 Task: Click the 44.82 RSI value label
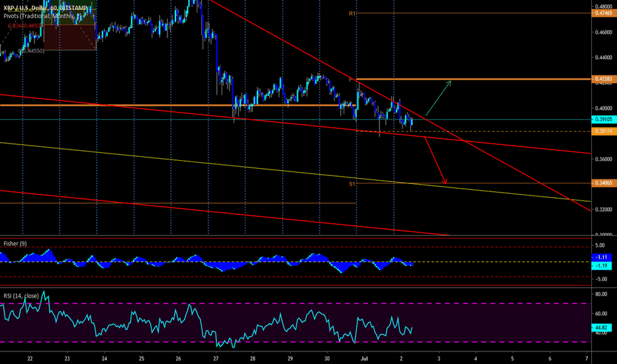pos(602,328)
